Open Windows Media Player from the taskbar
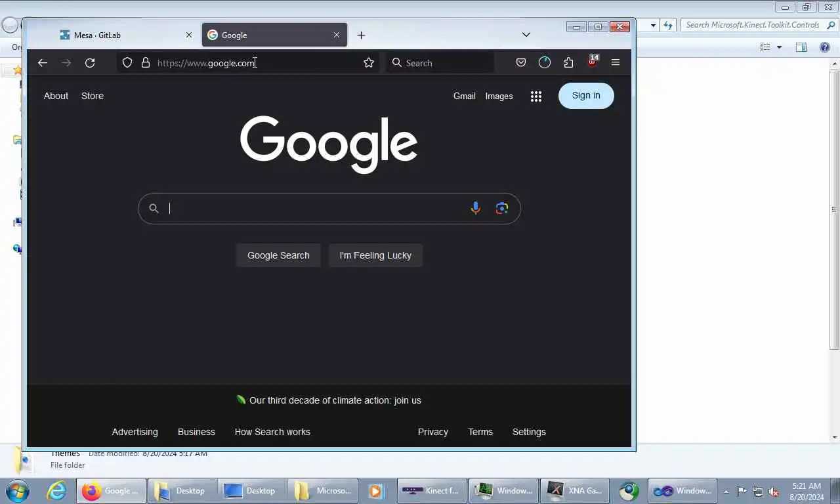840x504 pixels. click(375, 491)
